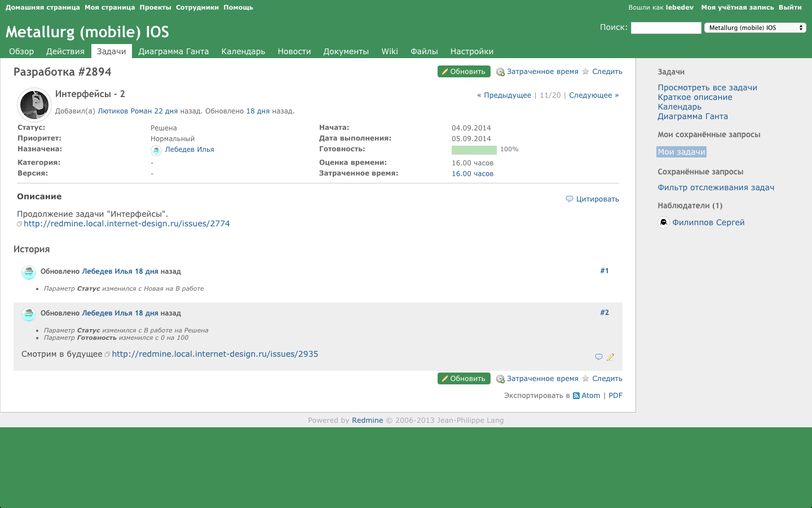Click the star Watch icon at bottom
This screenshot has height=508, width=812.
tap(586, 379)
